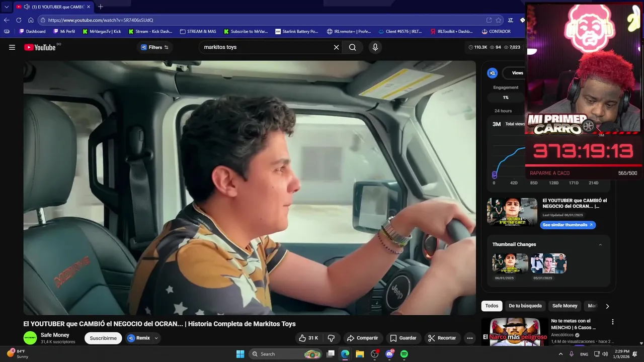Open Discord from the taskbar
Image resolution: width=644 pixels, height=362 pixels.
pyautogui.click(x=389, y=354)
